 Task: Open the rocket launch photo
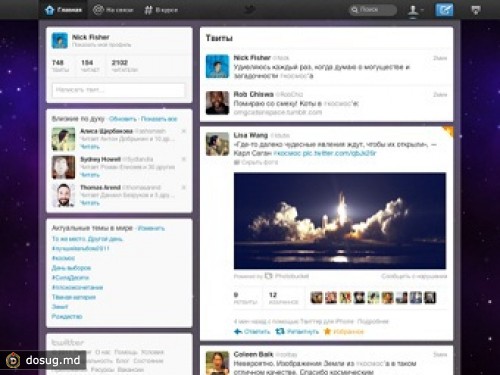[340, 221]
